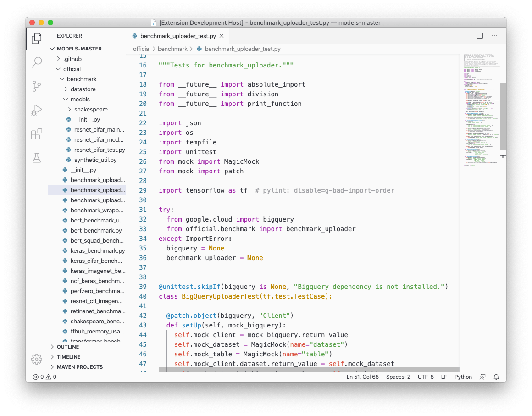Click the Python icon on the editor tab
The image size is (532, 416).
tap(135, 36)
